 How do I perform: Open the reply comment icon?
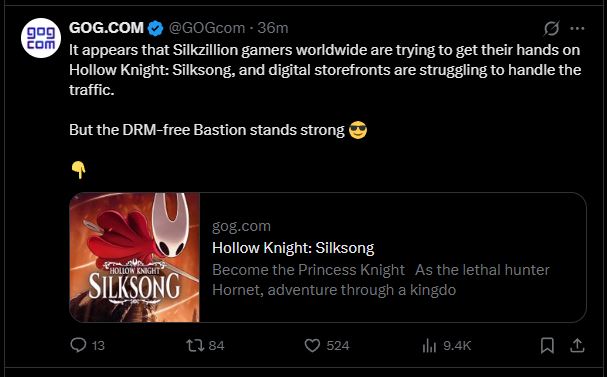pyautogui.click(x=78, y=345)
